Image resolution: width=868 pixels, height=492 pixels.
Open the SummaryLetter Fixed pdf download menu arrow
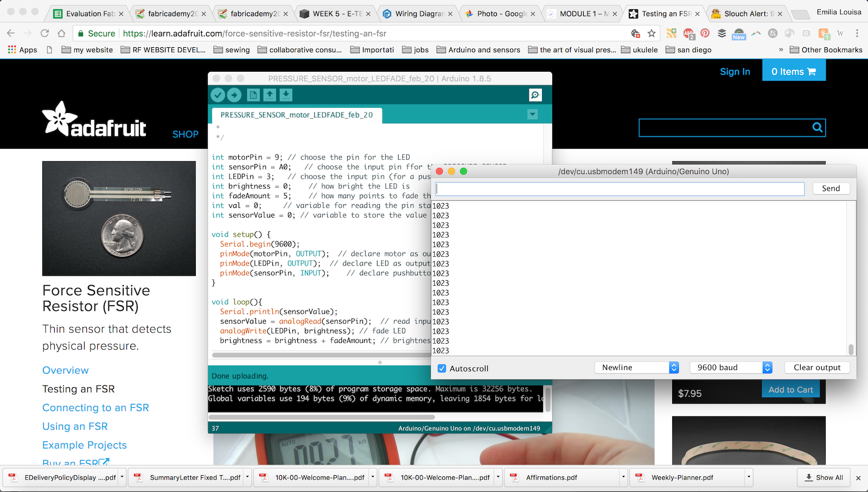coord(247,477)
